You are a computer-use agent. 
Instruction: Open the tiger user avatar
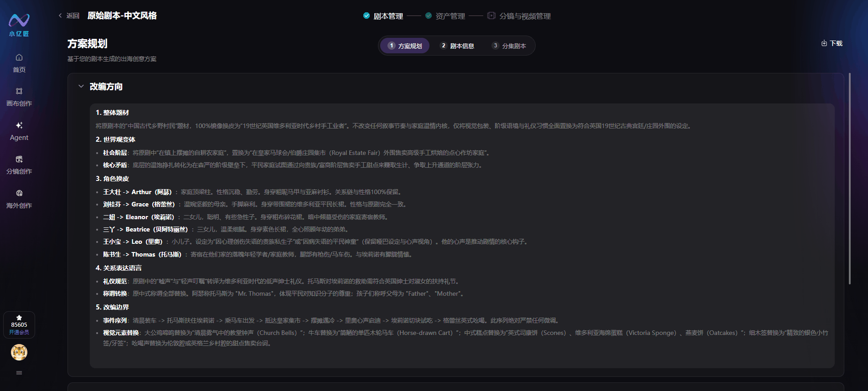pyautogui.click(x=19, y=352)
